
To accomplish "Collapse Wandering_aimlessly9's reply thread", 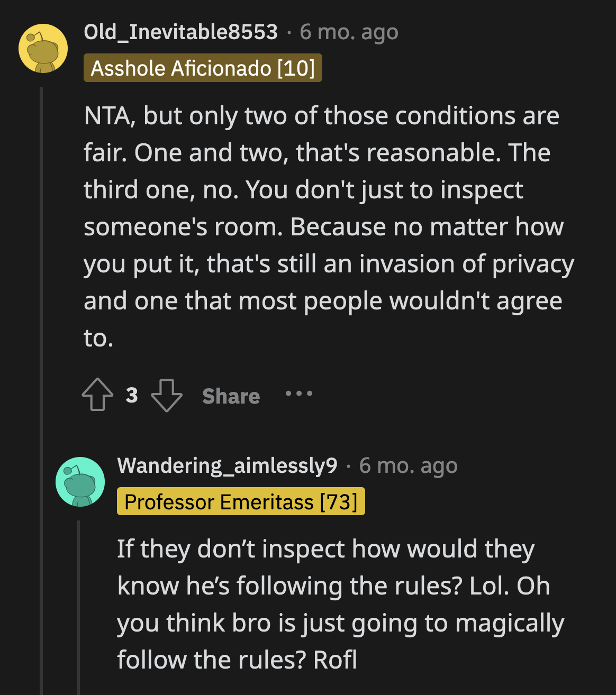I will pyautogui.click(x=78, y=608).
